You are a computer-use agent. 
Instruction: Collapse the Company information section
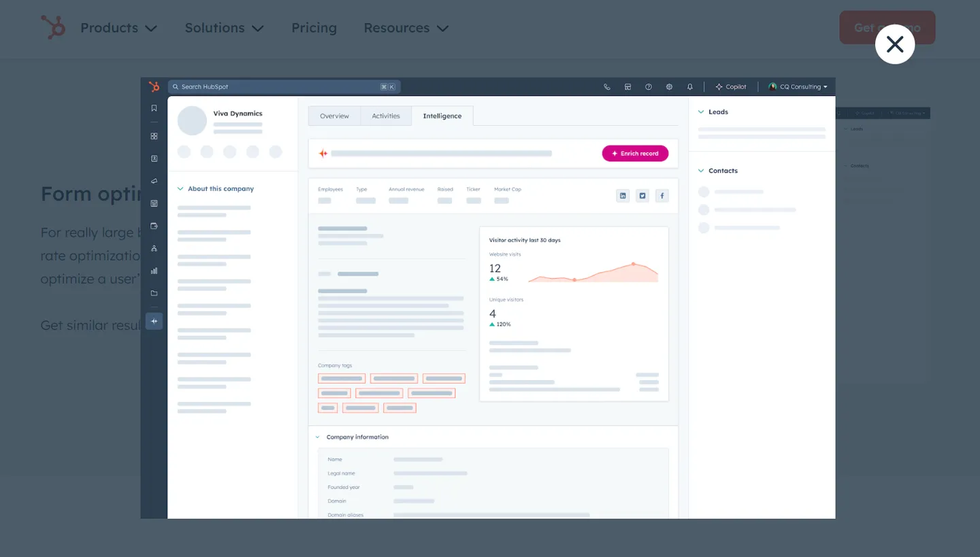coord(317,437)
